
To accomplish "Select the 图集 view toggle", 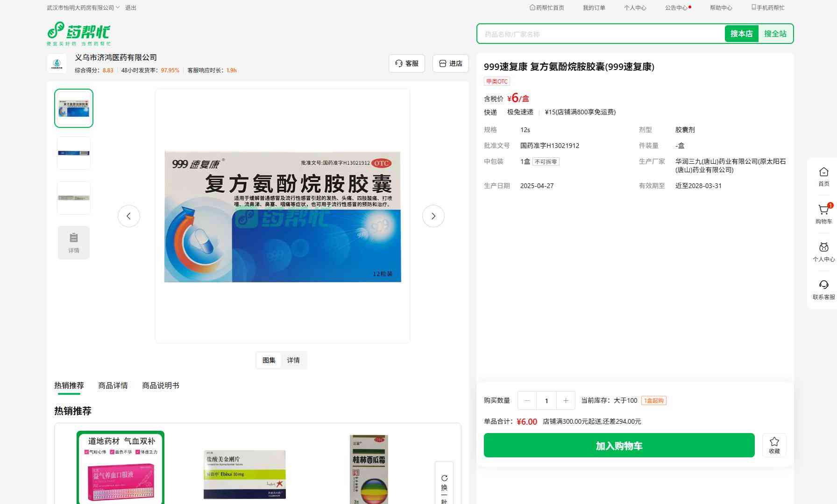I will click(269, 360).
